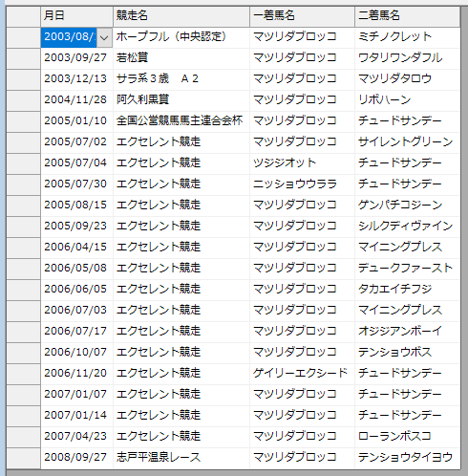
Task: Select the winner cell ニッショウウララ
Action: click(x=302, y=184)
